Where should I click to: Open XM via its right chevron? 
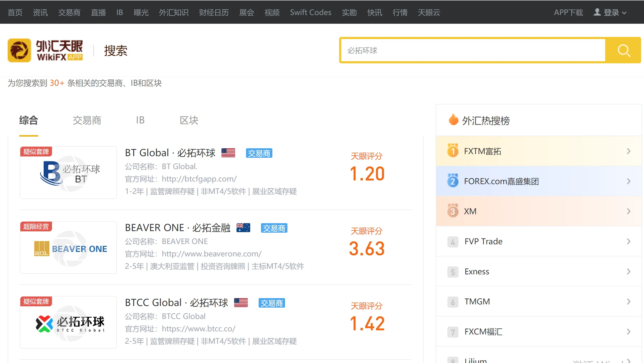[629, 211]
